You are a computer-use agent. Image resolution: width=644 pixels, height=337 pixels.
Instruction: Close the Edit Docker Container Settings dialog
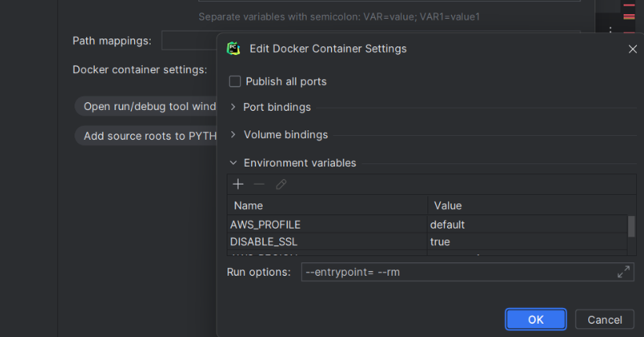click(x=632, y=49)
